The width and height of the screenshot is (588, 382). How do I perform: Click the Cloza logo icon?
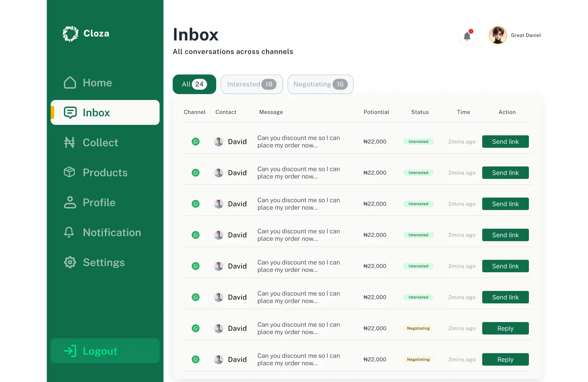[x=70, y=34]
